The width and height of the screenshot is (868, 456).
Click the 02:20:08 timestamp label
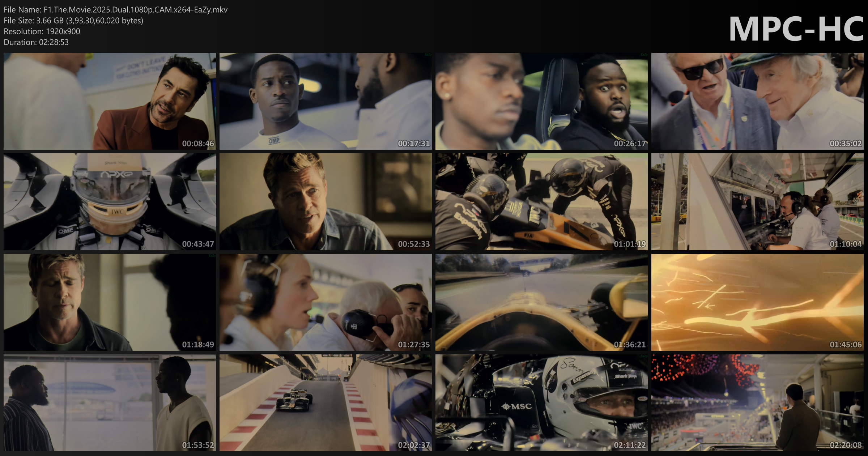click(x=846, y=445)
